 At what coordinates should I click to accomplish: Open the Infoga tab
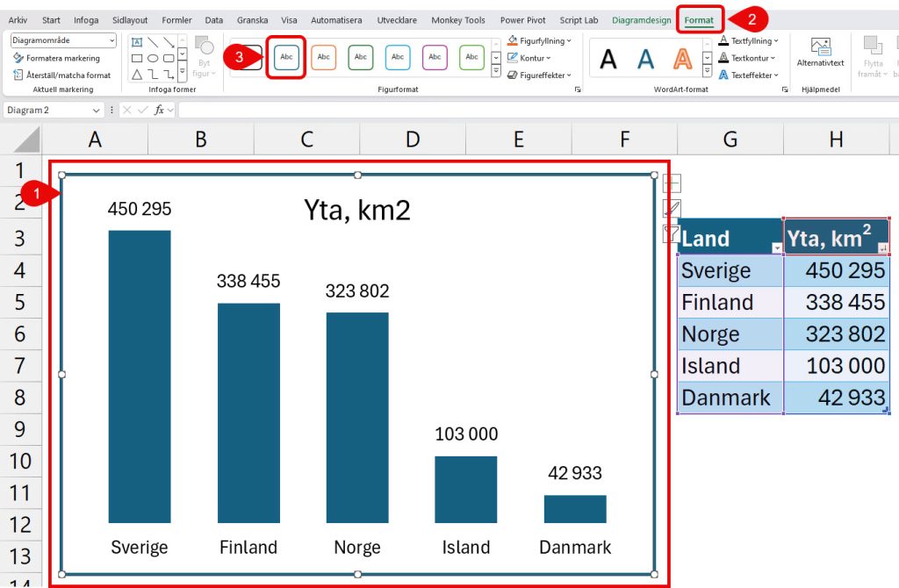[x=86, y=20]
